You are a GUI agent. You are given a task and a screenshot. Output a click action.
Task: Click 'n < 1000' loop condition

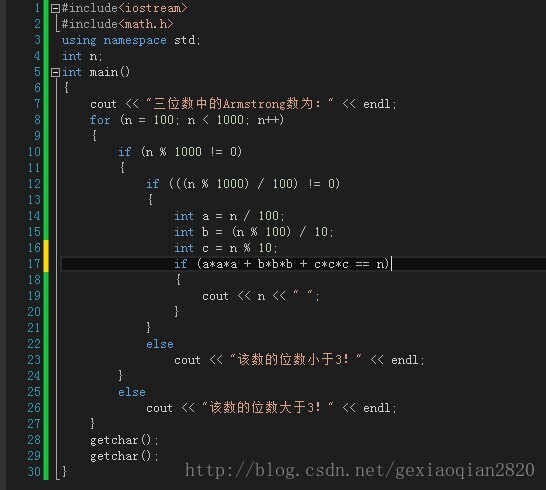216,120
